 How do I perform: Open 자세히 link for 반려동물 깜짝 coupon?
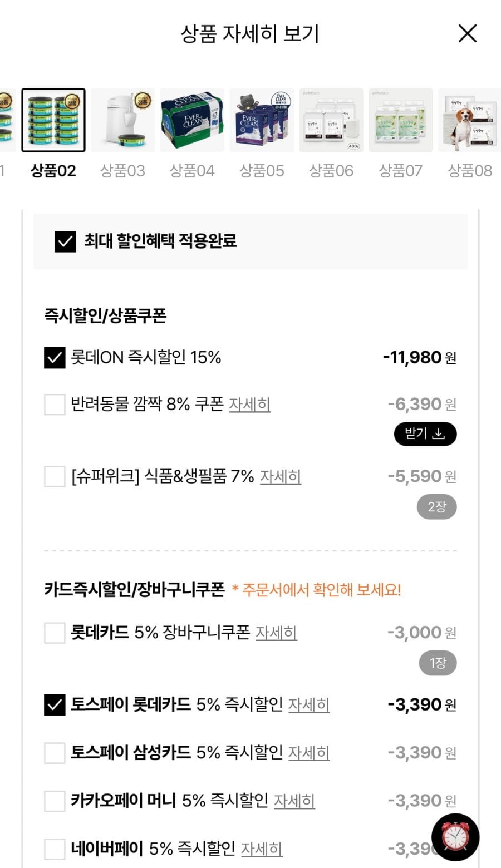coord(249,405)
